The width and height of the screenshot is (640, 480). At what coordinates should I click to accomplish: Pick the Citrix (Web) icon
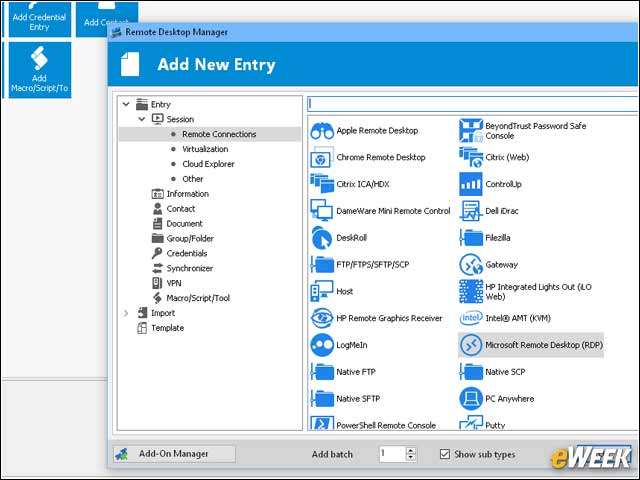pos(471,158)
